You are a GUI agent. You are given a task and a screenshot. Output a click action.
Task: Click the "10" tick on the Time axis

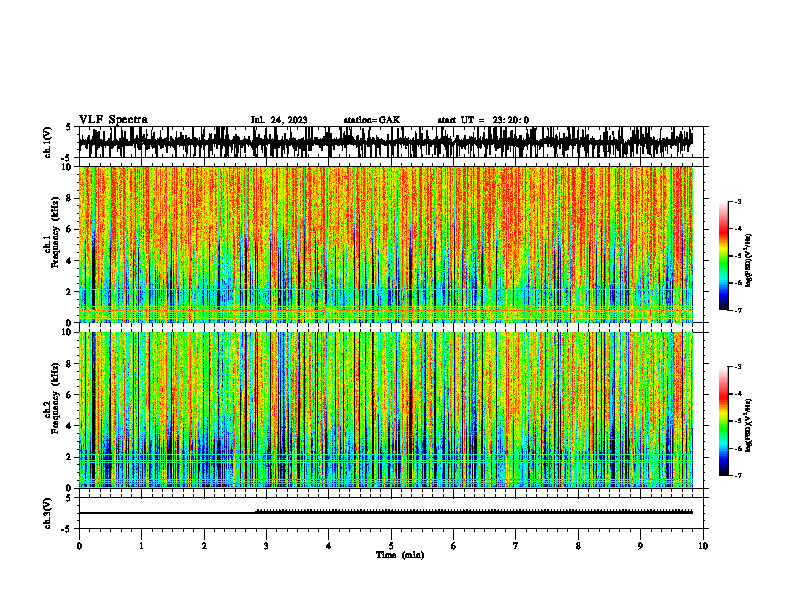pos(703,546)
